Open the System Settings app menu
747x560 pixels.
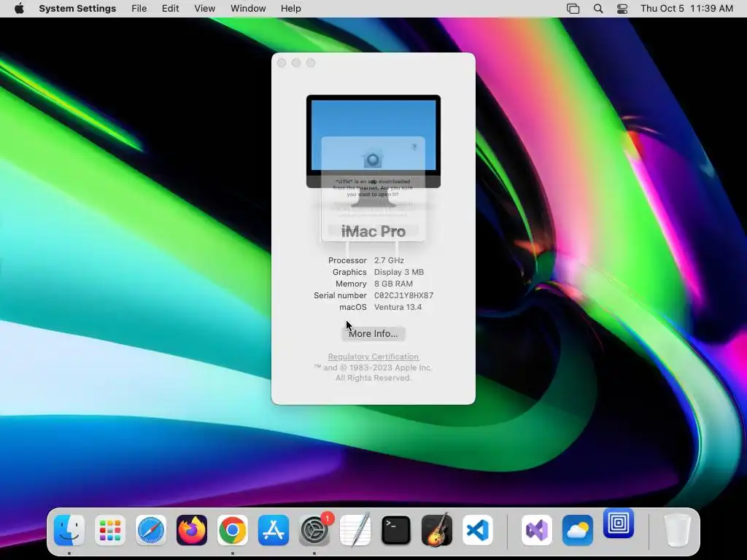[77, 9]
